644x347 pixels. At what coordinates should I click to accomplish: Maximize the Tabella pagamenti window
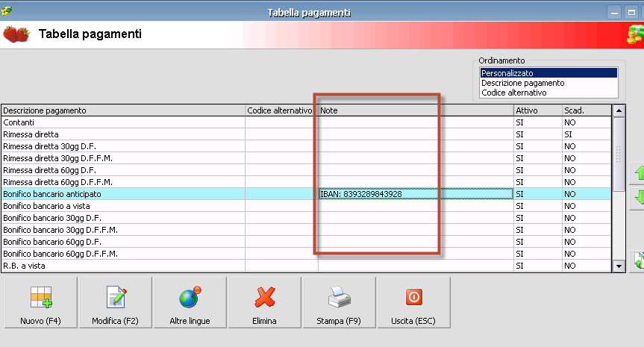pos(631,13)
